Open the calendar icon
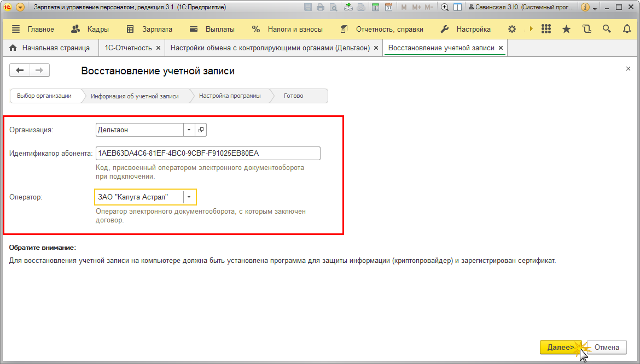 388,7
